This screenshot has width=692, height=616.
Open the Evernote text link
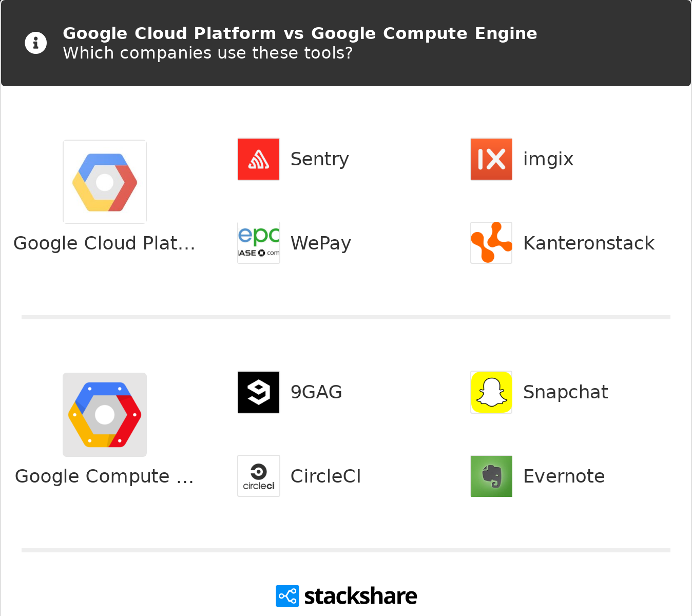(x=564, y=476)
